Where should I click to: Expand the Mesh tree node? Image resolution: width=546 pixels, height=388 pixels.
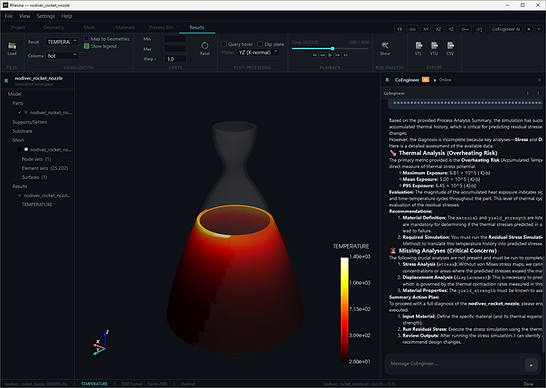coord(18,140)
